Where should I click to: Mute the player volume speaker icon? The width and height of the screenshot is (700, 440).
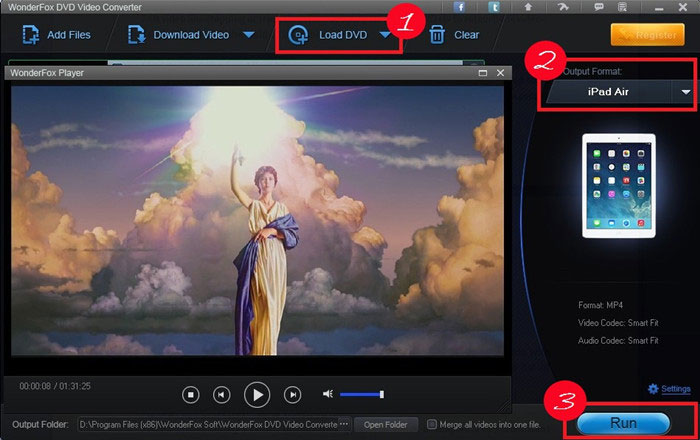coord(328,394)
